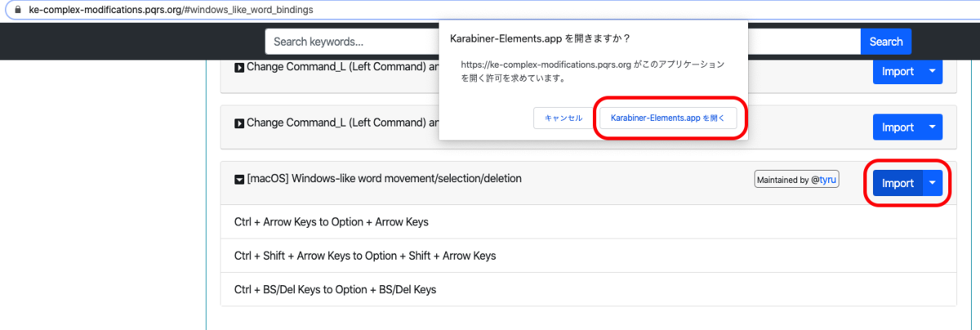Import the first Change Command_L rule
The width and height of the screenshot is (980, 330).
click(x=898, y=71)
